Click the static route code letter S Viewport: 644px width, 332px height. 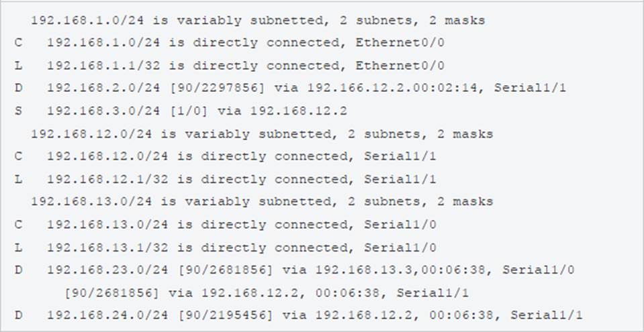click(x=17, y=111)
